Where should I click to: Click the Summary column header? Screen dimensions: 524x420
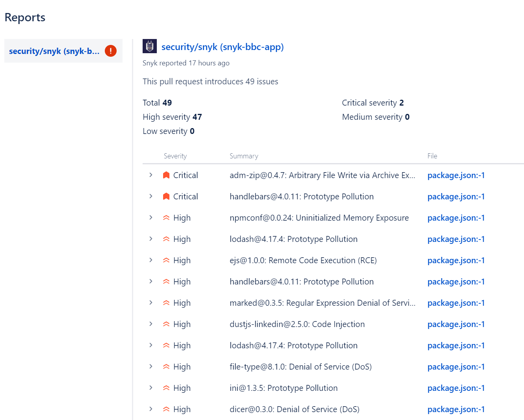[244, 156]
